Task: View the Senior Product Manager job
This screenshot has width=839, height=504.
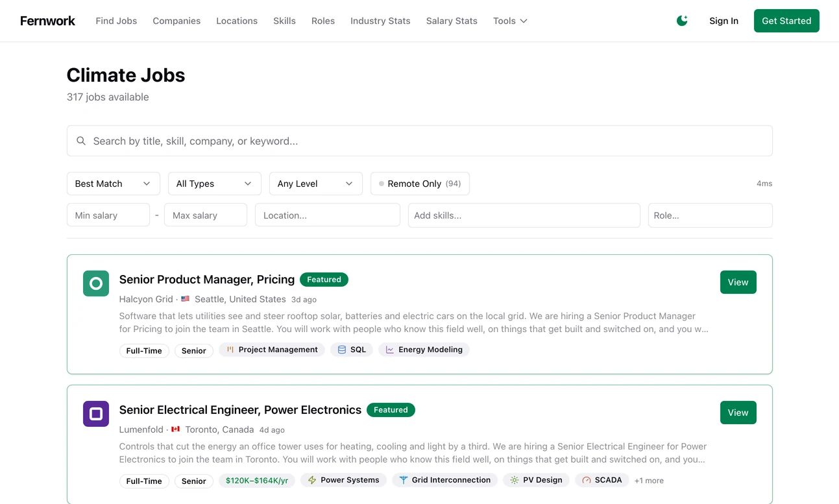Action: pos(738,282)
